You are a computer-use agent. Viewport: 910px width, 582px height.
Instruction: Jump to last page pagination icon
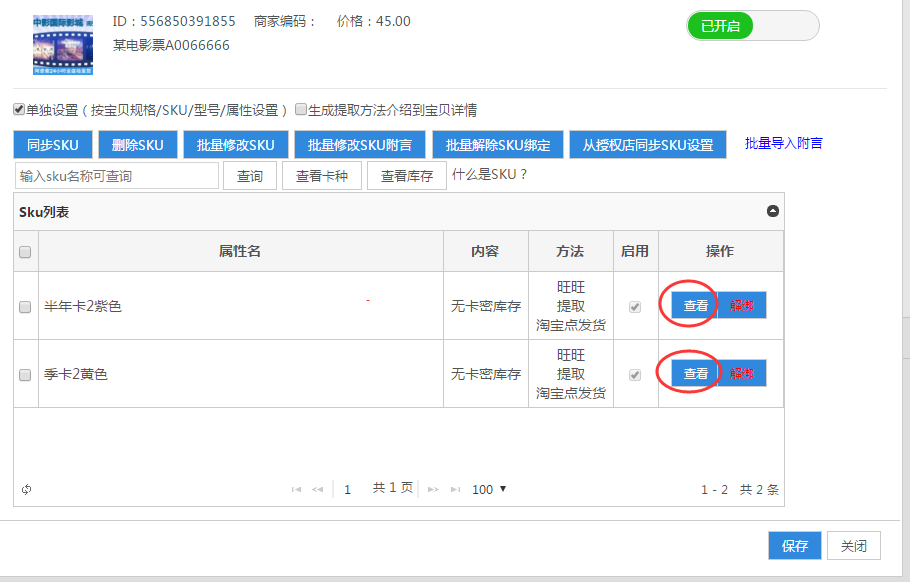click(456, 490)
